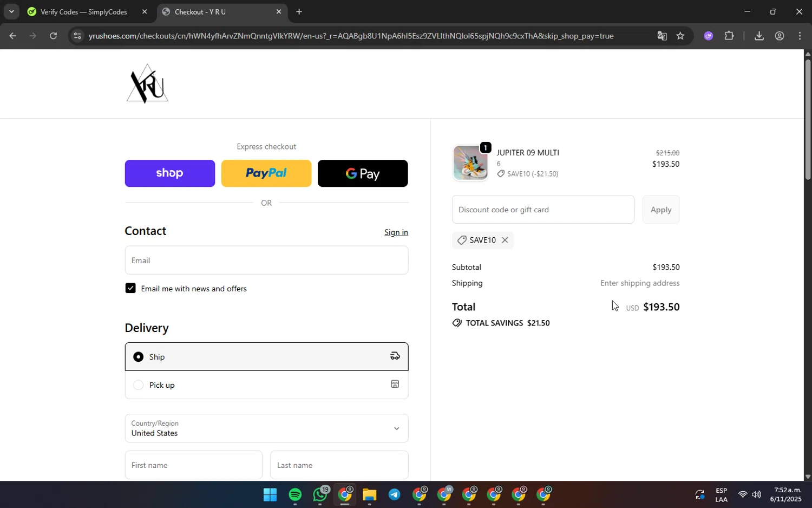The width and height of the screenshot is (812, 508).
Task: Click the JUPITER 09 MULTI product thumbnail
Action: [x=470, y=162]
